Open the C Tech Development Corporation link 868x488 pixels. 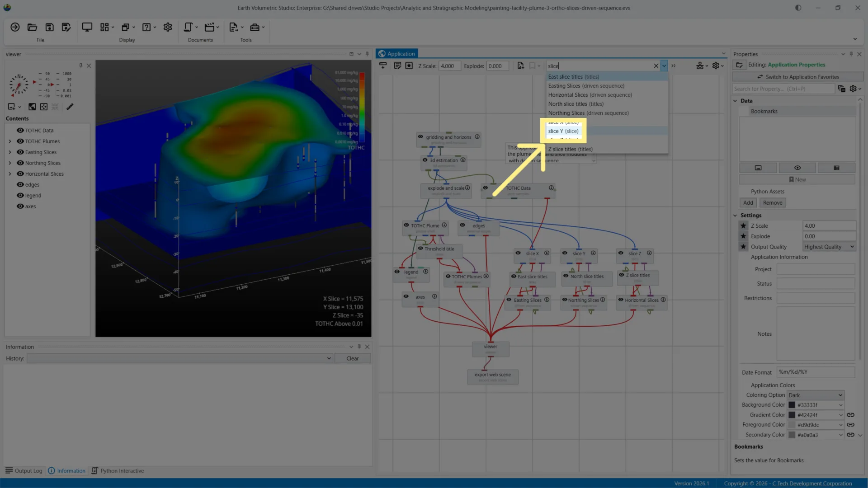pyautogui.click(x=812, y=483)
